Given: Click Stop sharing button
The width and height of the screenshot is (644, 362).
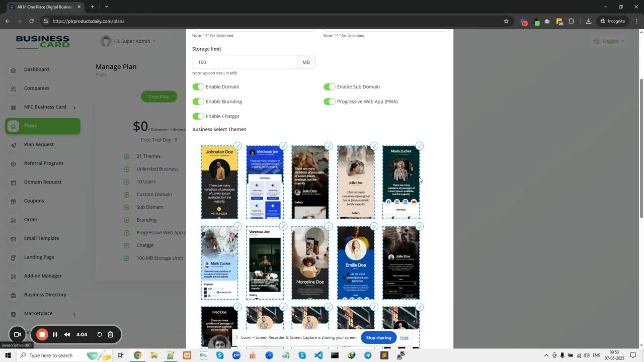Looking at the screenshot, I should pos(378,337).
